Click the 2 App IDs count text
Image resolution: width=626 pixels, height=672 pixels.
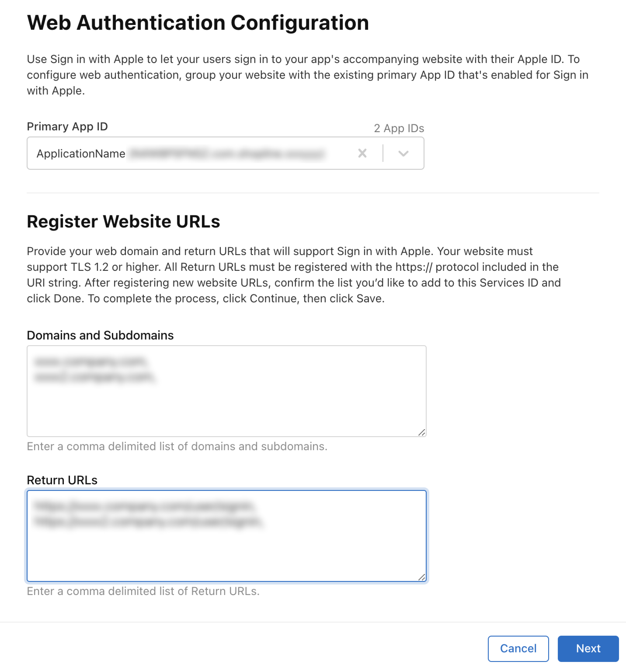(x=399, y=128)
